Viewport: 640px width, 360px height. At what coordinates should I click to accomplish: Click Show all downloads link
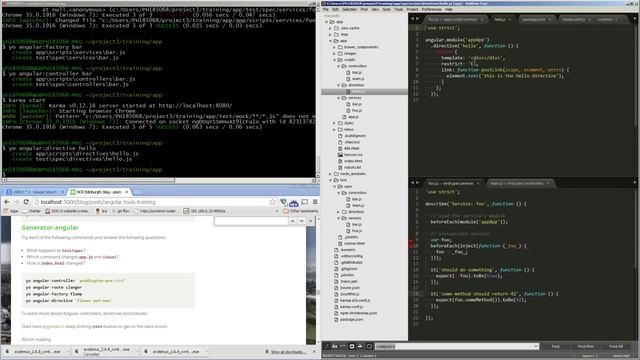tap(288, 352)
